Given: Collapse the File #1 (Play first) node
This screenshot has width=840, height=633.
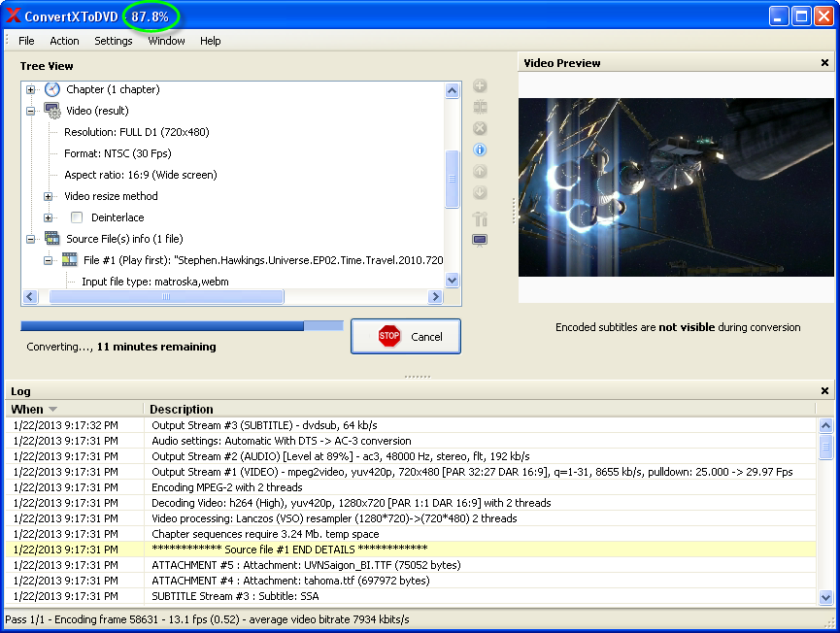Looking at the screenshot, I should [49, 260].
